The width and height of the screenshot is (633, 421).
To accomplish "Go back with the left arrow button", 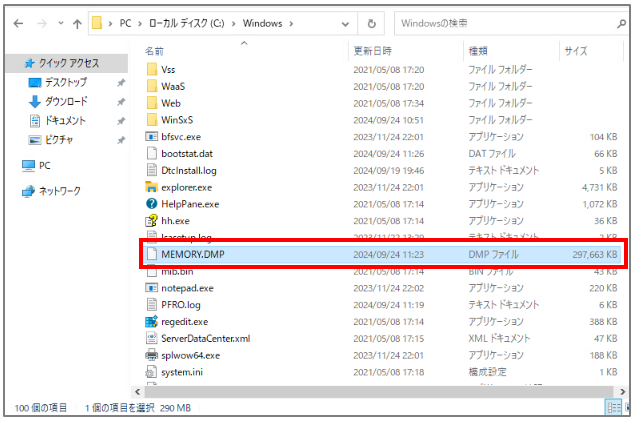I will click(18, 23).
